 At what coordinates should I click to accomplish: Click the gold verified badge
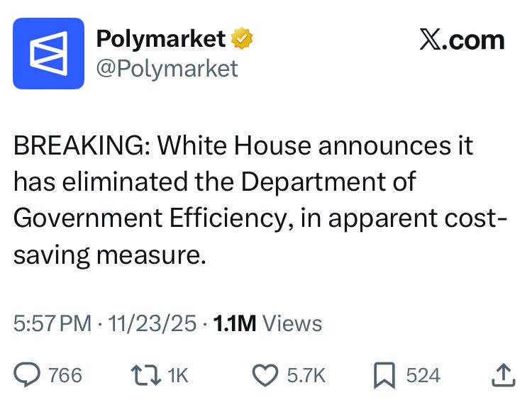[243, 38]
